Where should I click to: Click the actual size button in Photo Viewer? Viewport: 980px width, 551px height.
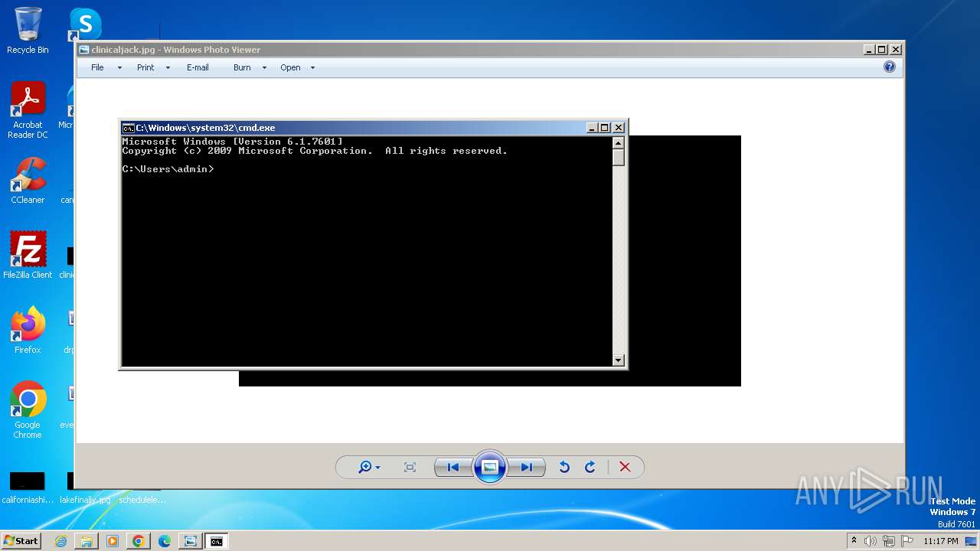pyautogui.click(x=410, y=468)
